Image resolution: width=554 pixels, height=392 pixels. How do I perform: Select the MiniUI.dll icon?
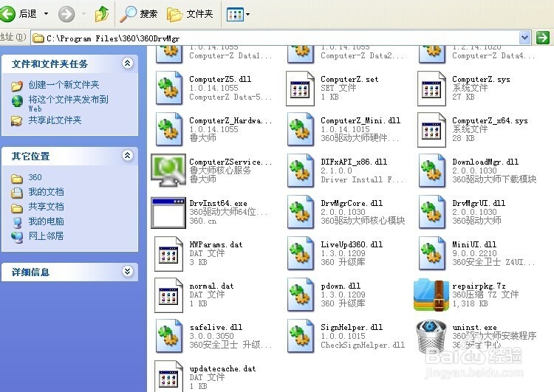(x=432, y=253)
